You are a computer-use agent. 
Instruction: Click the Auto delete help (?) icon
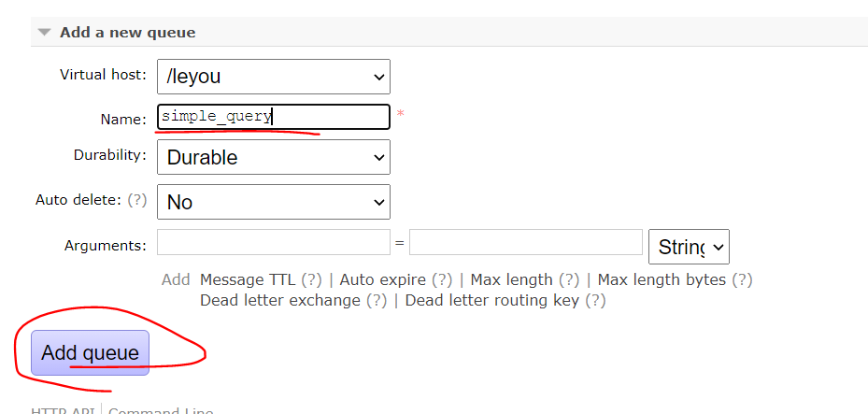[x=137, y=199]
